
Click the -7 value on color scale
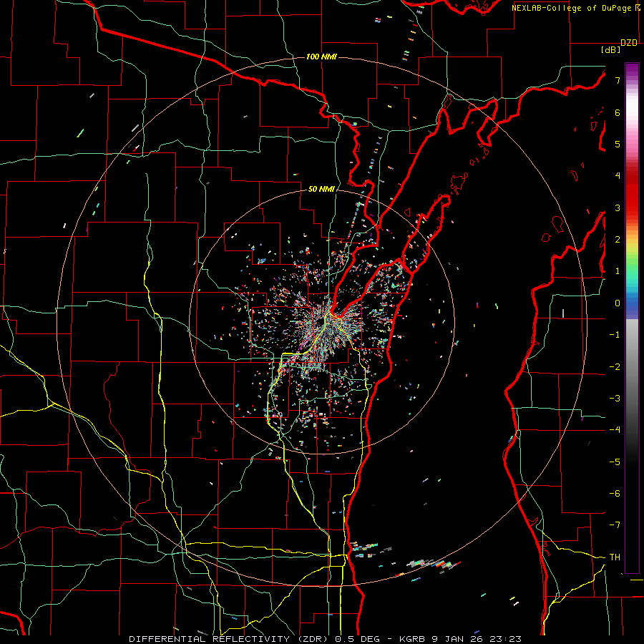[x=615, y=525]
